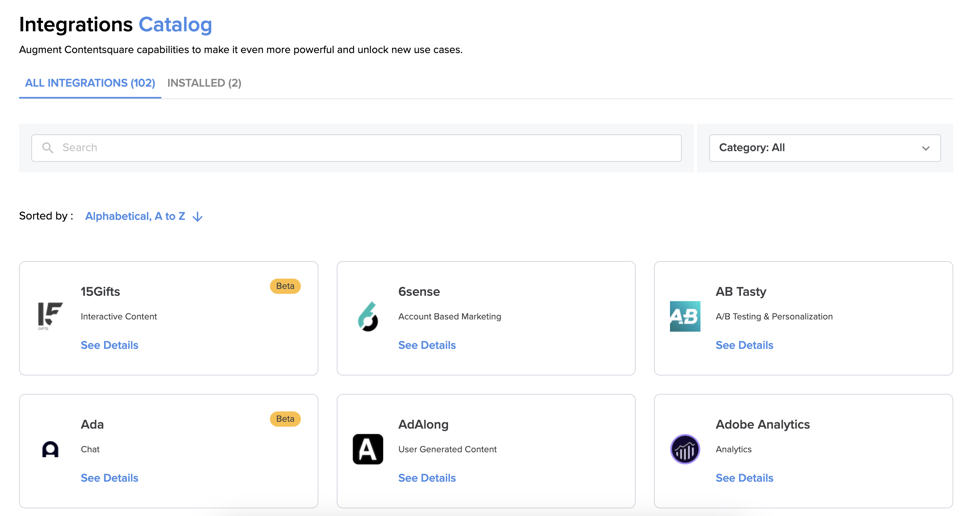The width and height of the screenshot is (980, 516).
Task: Open the Category: All dropdown
Action: (x=825, y=148)
